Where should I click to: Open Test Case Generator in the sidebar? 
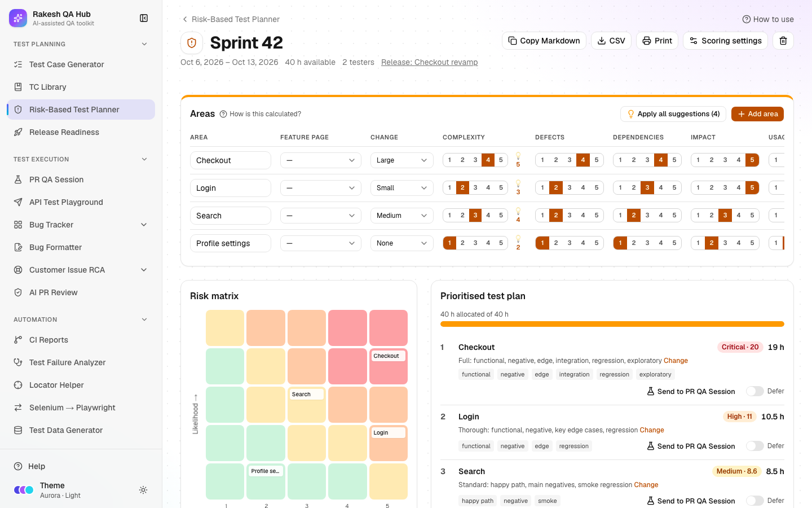pos(81,64)
